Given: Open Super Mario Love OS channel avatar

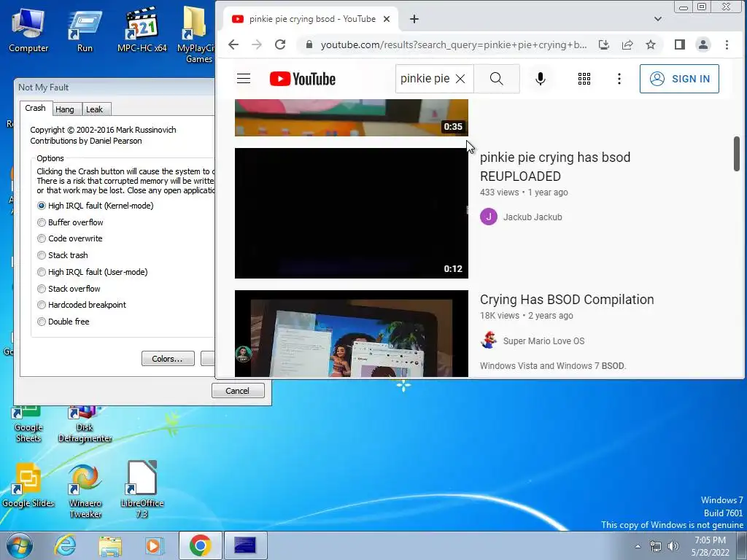Looking at the screenshot, I should (x=488, y=341).
